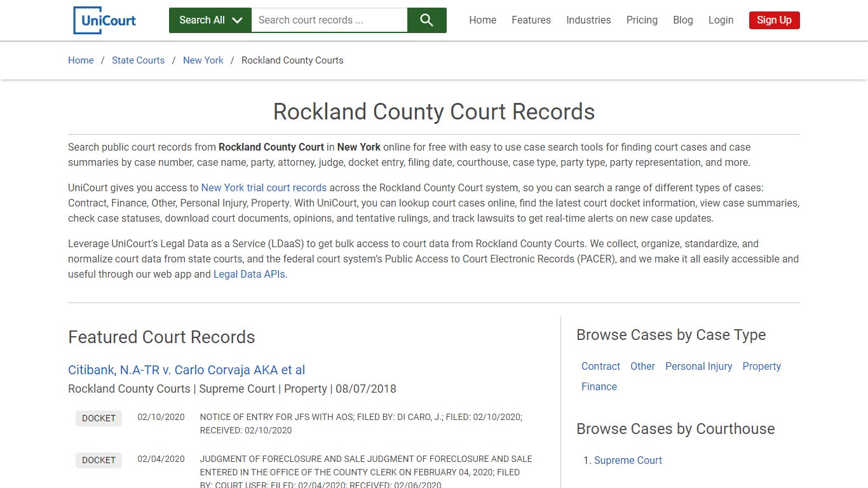Click the Featured Court Records heading
The image size is (868, 488).
[161, 337]
